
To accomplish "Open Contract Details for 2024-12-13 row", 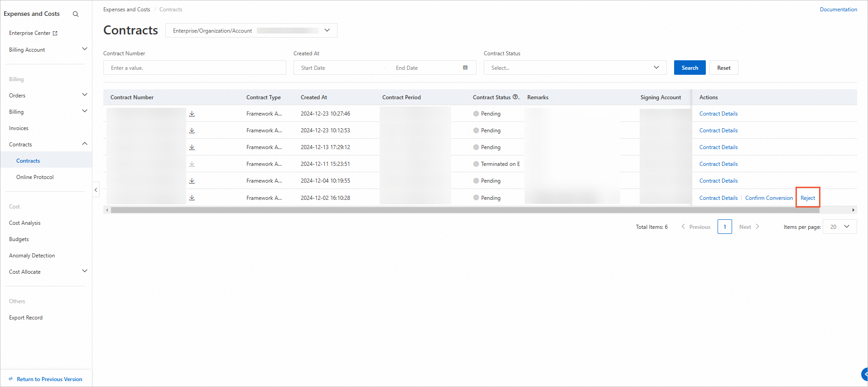I will pos(719,147).
